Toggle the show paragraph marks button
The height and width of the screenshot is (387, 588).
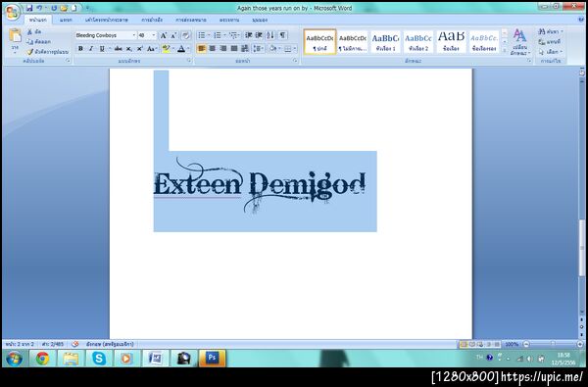[x=282, y=35]
